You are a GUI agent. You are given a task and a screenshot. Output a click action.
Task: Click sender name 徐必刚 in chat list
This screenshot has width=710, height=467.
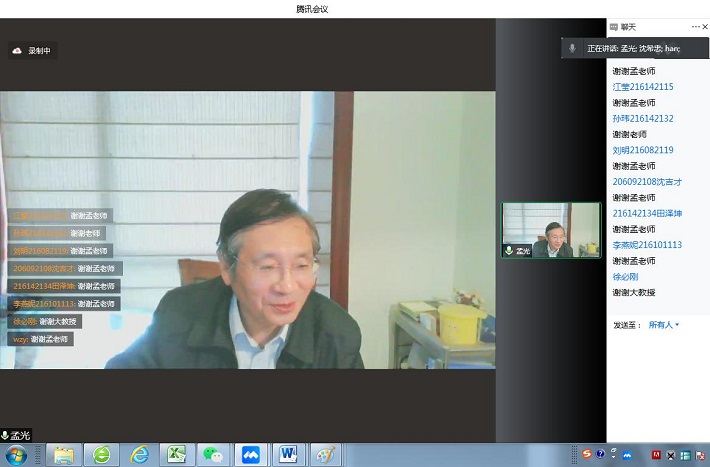pyautogui.click(x=626, y=276)
